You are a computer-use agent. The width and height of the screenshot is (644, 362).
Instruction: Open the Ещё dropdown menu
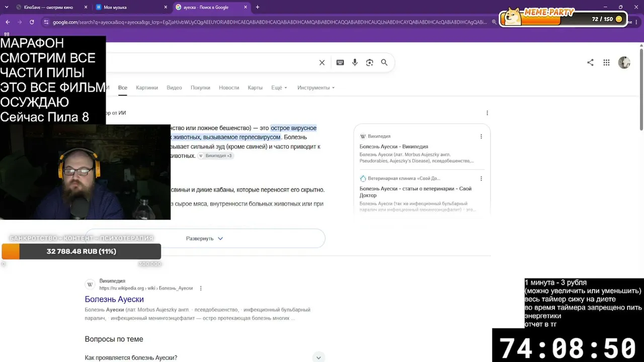(279, 87)
